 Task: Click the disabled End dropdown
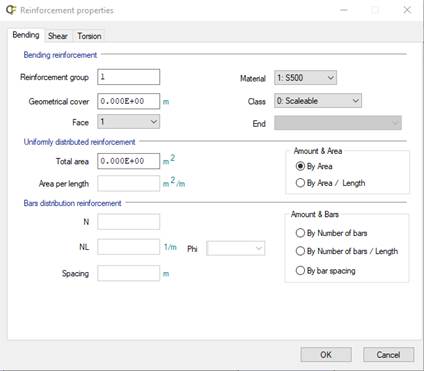[338, 123]
